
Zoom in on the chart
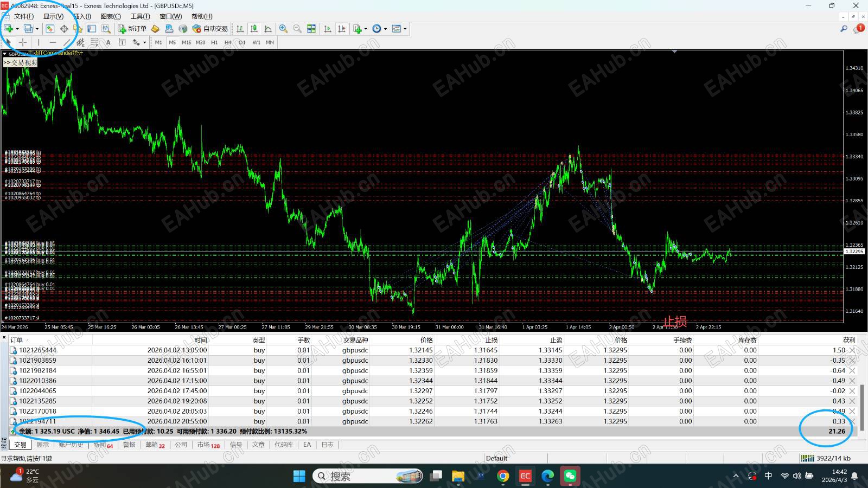coord(283,29)
